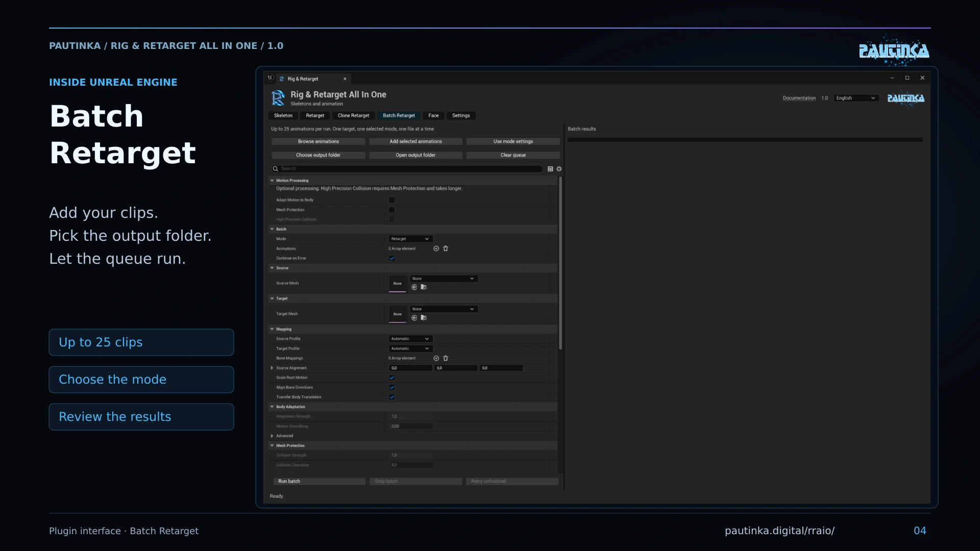Open the Source Mesh asset dropdown
Image resolution: width=980 pixels, height=551 pixels.
pyautogui.click(x=444, y=279)
